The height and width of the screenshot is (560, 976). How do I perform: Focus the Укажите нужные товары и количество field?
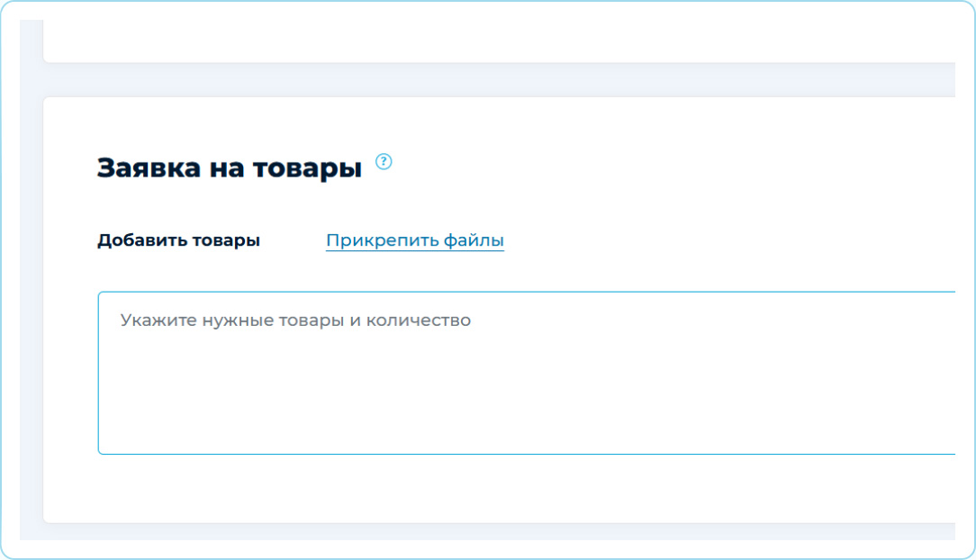pos(522,369)
